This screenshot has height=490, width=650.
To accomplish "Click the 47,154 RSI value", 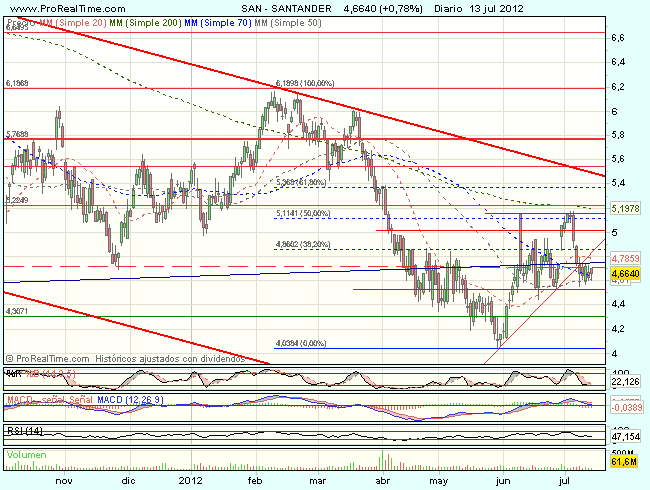I will [626, 437].
